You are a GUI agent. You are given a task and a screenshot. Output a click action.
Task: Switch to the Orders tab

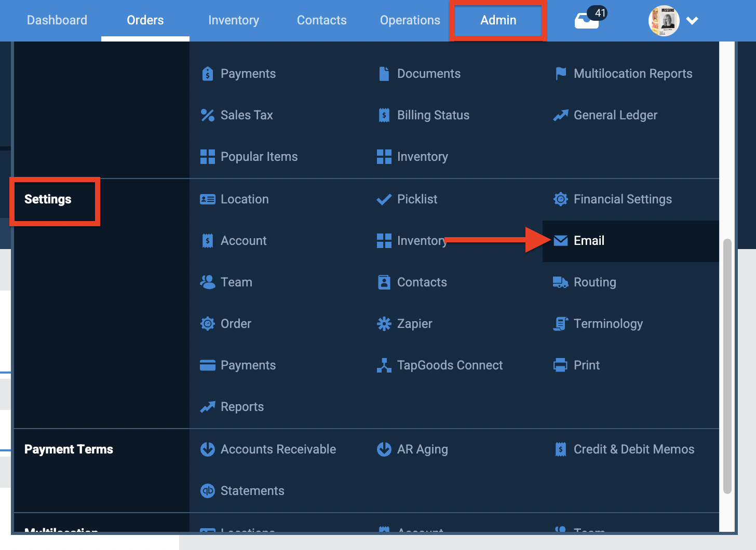[x=145, y=20]
